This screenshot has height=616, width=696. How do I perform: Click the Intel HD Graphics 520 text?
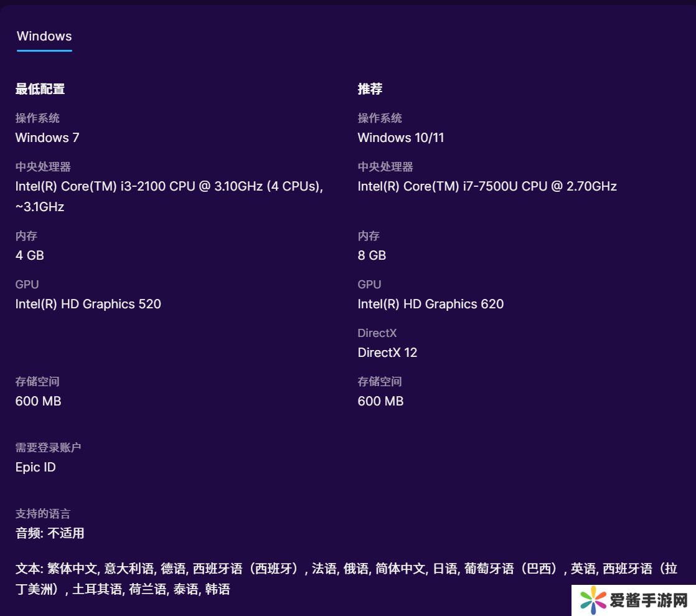tap(88, 304)
